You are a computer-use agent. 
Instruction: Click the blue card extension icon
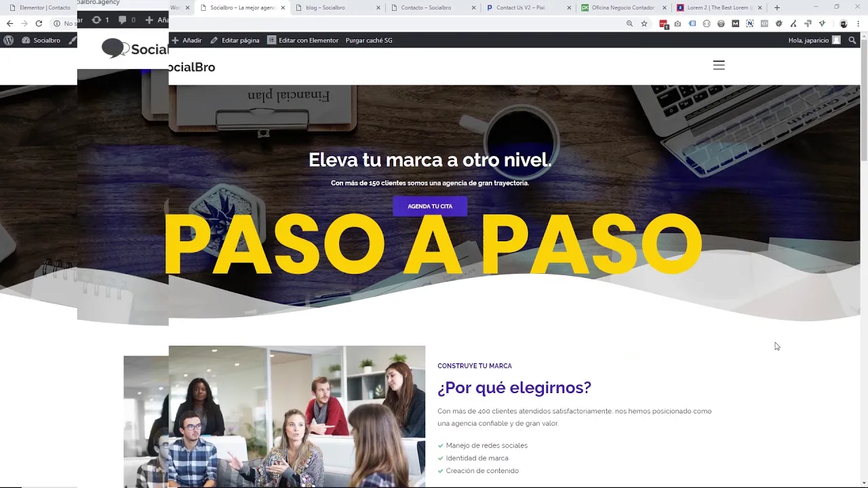point(692,24)
